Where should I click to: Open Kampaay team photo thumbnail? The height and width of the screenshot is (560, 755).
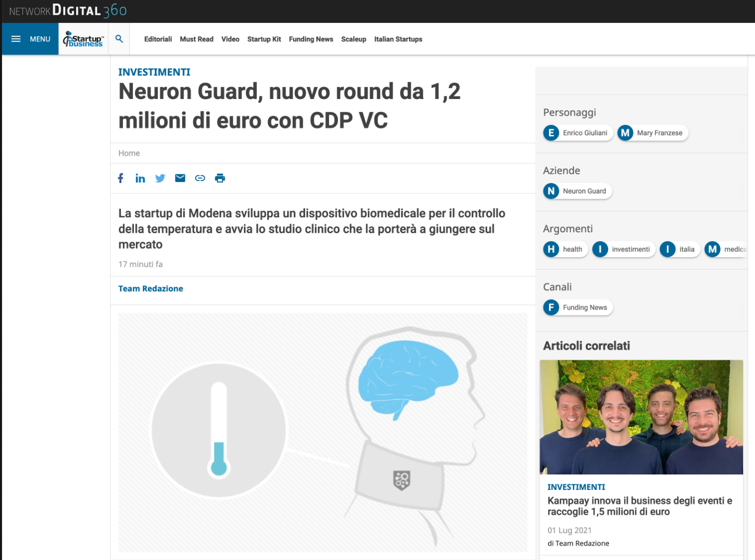pyautogui.click(x=641, y=417)
